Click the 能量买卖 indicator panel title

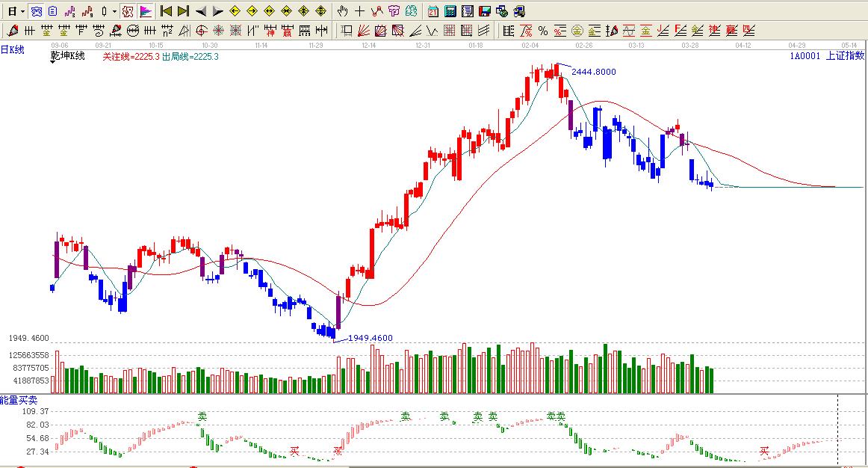point(19,401)
